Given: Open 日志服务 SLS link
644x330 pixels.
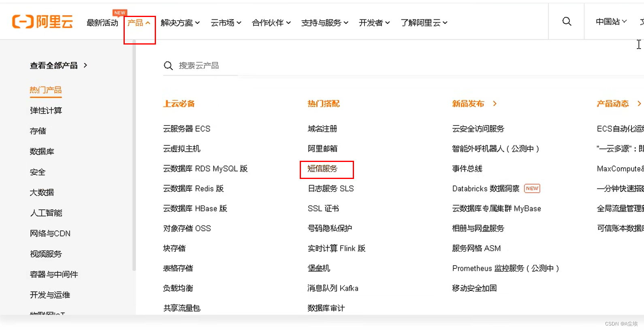Looking at the screenshot, I should coord(331,189).
